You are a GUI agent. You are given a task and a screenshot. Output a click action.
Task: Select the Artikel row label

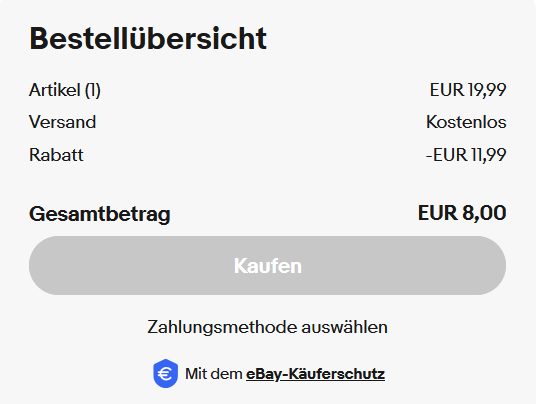pos(54,90)
